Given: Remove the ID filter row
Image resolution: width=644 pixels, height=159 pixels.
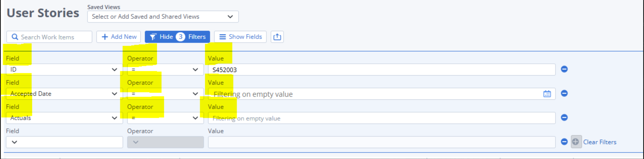Looking at the screenshot, I should tap(564, 69).
